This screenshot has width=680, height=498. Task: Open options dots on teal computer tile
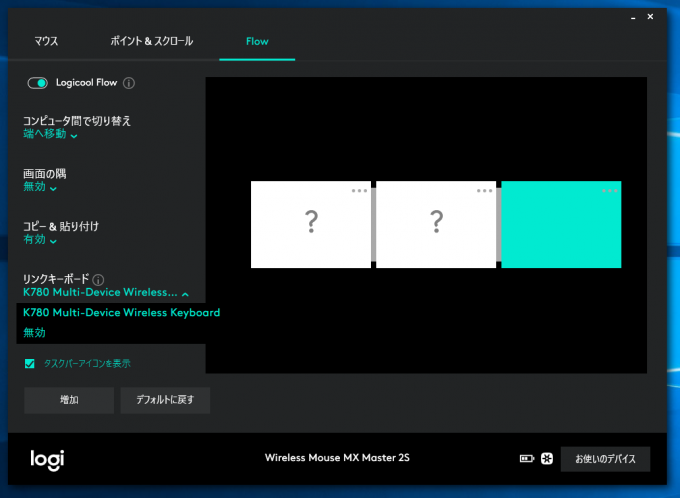(x=610, y=190)
